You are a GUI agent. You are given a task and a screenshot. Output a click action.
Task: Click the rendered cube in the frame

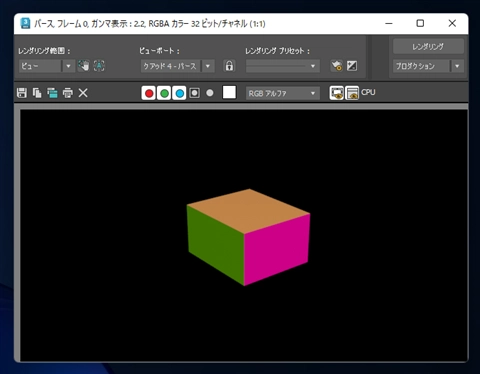pos(248,237)
